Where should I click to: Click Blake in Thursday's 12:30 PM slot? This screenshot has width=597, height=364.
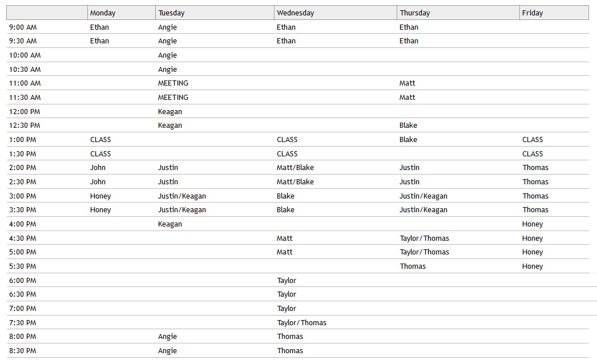(408, 126)
